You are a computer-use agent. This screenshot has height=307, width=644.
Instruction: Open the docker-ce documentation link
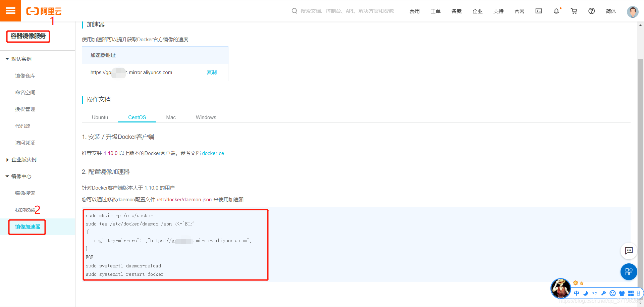[213, 153]
